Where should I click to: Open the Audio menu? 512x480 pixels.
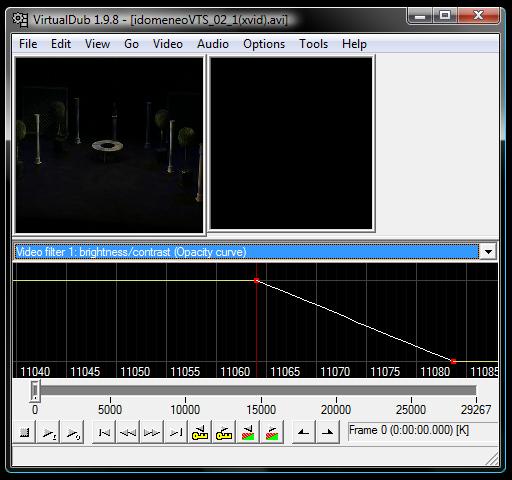click(x=213, y=44)
